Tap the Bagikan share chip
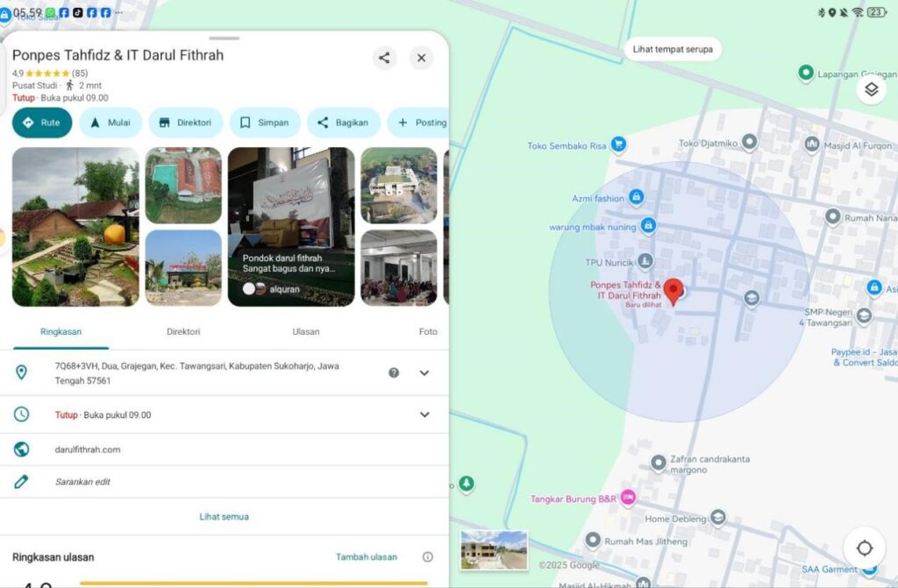 (344, 123)
